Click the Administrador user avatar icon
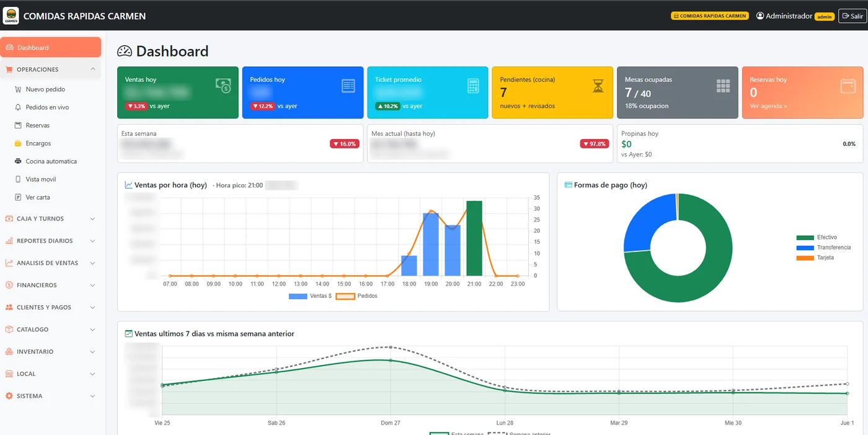 click(760, 16)
